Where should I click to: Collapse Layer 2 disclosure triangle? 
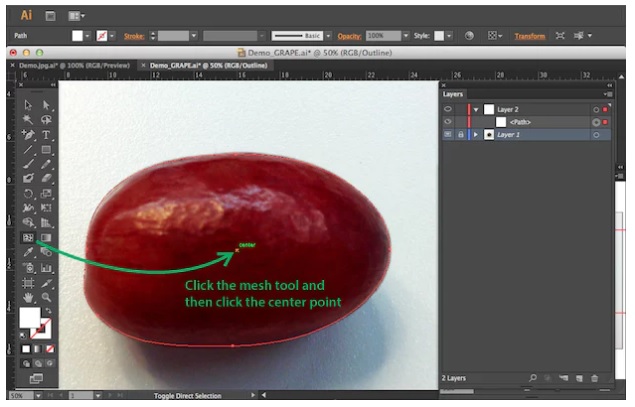point(476,110)
